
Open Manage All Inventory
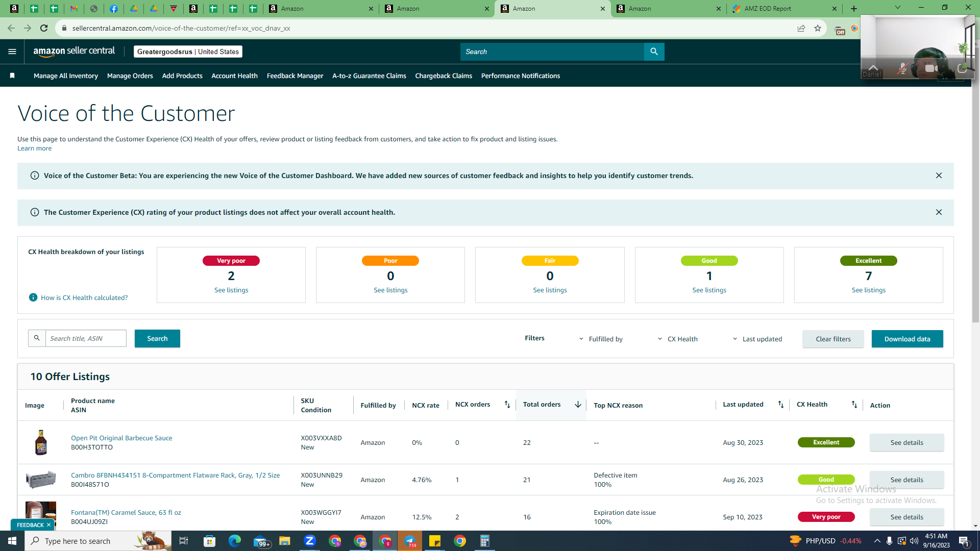(66, 76)
